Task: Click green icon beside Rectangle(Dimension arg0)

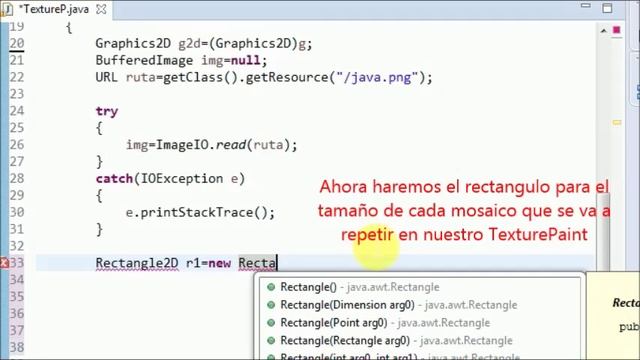Action: (x=271, y=305)
